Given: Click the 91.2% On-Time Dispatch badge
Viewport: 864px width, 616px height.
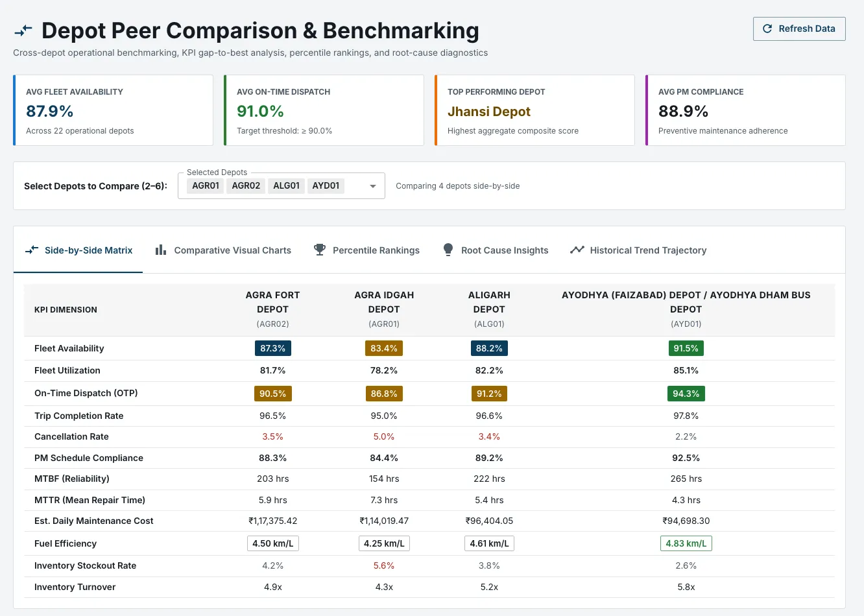Looking at the screenshot, I should (489, 394).
